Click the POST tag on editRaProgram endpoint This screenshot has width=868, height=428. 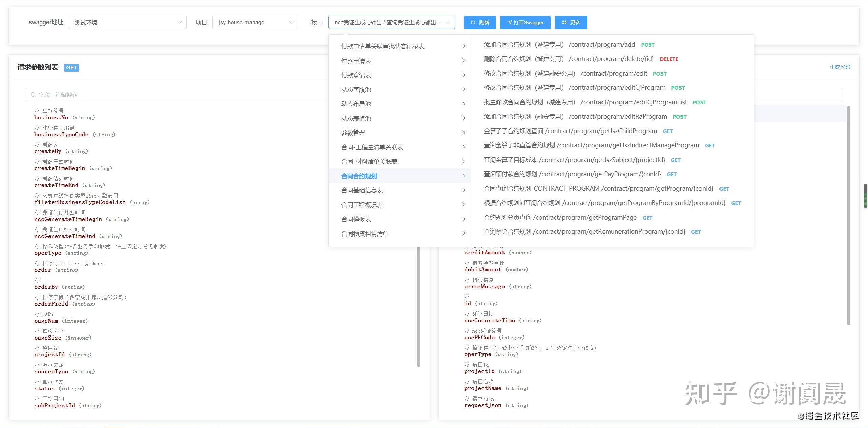click(x=679, y=117)
